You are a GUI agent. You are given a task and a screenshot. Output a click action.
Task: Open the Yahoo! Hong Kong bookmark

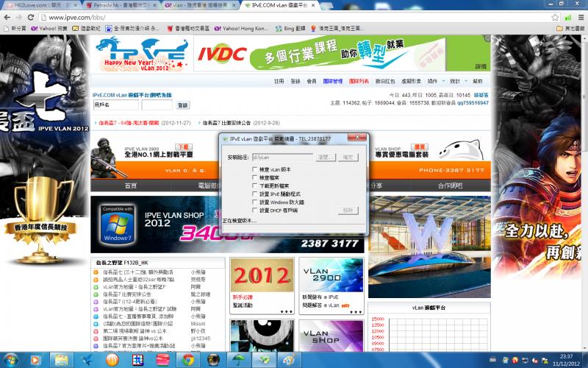(241, 29)
